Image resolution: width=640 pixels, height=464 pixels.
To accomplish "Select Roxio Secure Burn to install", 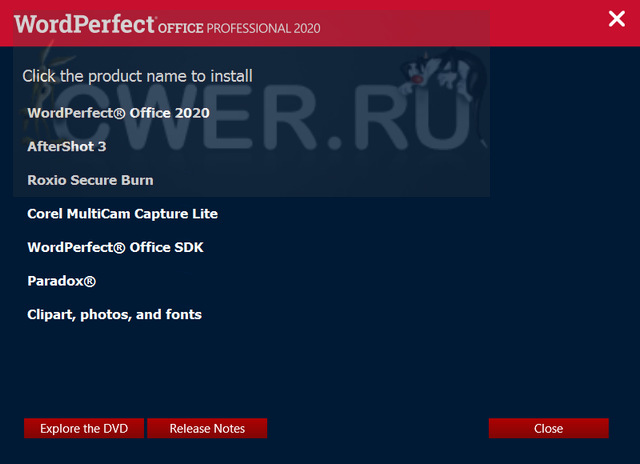I will pyautogui.click(x=90, y=180).
